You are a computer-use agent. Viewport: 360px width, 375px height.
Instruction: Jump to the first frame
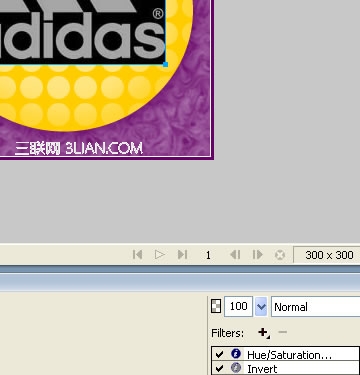point(137,255)
